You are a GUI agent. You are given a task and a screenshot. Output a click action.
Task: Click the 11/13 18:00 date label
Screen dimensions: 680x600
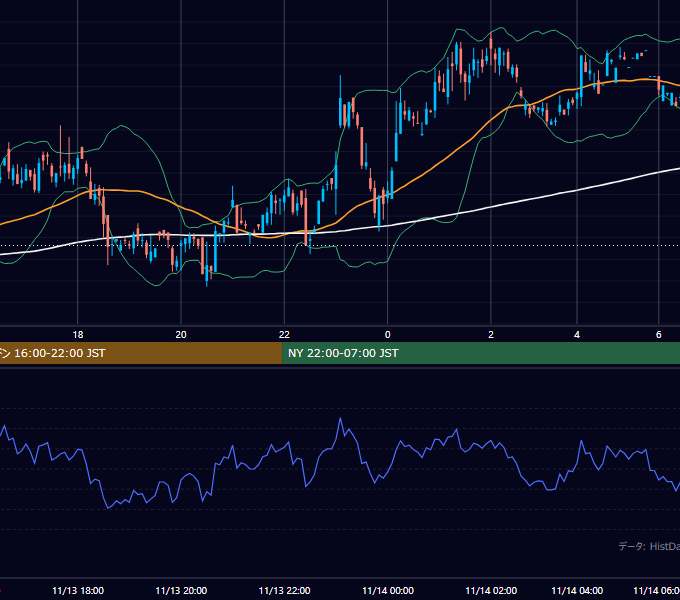pos(78,590)
